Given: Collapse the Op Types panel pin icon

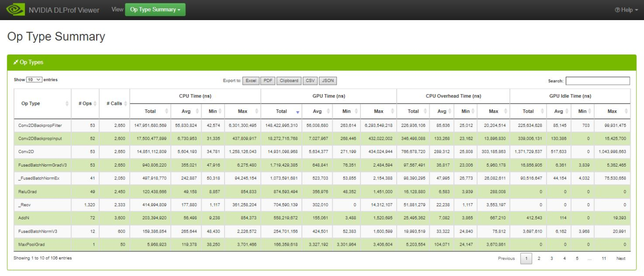Looking at the screenshot, I should click(x=16, y=63).
